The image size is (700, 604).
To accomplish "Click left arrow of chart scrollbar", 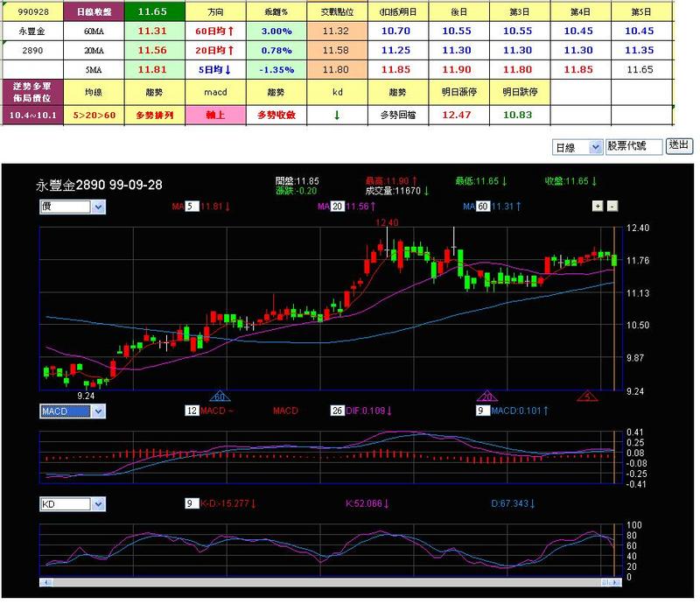I will pyautogui.click(x=45, y=582).
